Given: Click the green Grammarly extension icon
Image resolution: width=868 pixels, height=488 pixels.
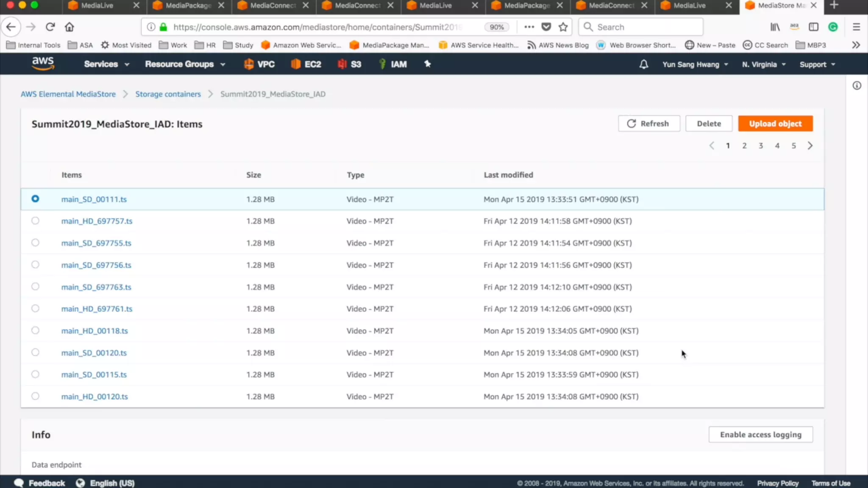Looking at the screenshot, I should tap(833, 27).
